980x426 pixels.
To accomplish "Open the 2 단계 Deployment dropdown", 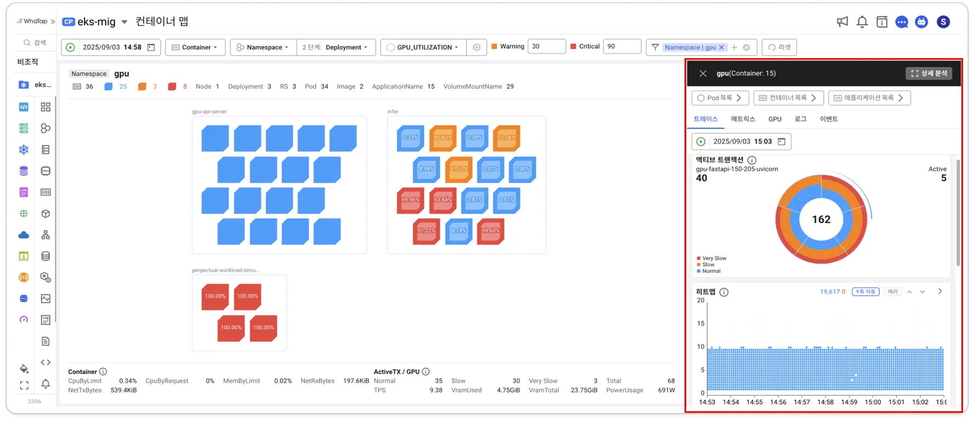I will [336, 47].
